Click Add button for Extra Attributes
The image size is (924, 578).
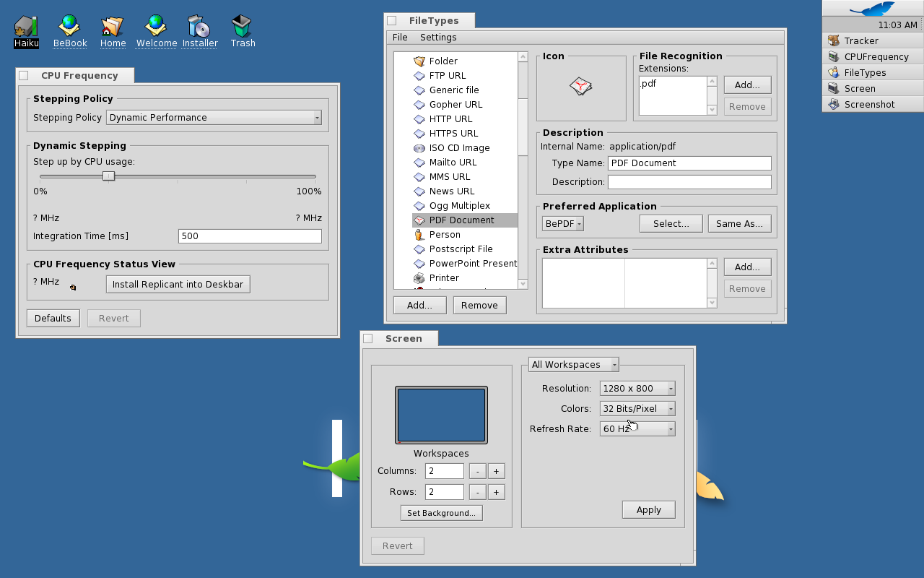click(x=747, y=267)
